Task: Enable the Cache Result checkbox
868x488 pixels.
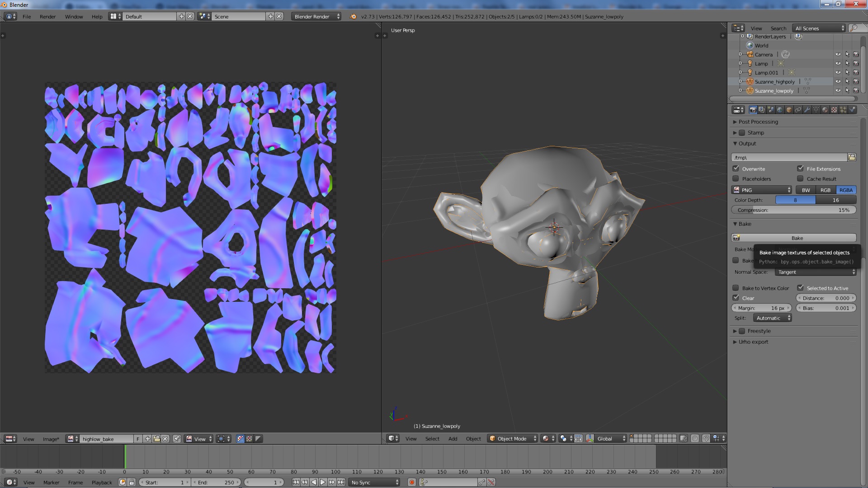Action: coord(800,178)
